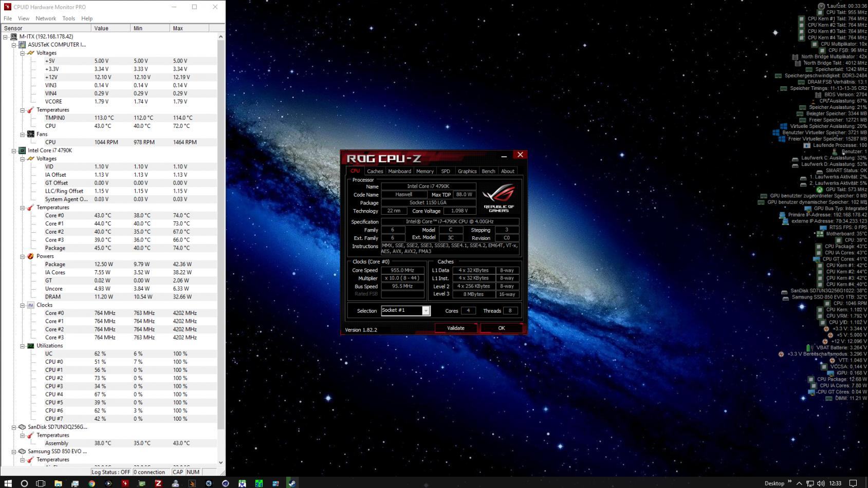Click scrollbar down arrow in HWMonitor

pyautogui.click(x=220, y=462)
